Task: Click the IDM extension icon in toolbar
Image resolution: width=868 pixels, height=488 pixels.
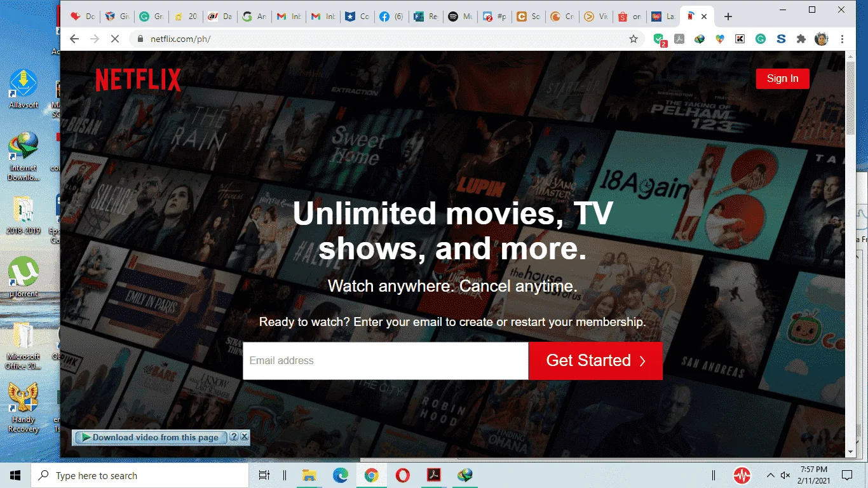Action: (700, 39)
